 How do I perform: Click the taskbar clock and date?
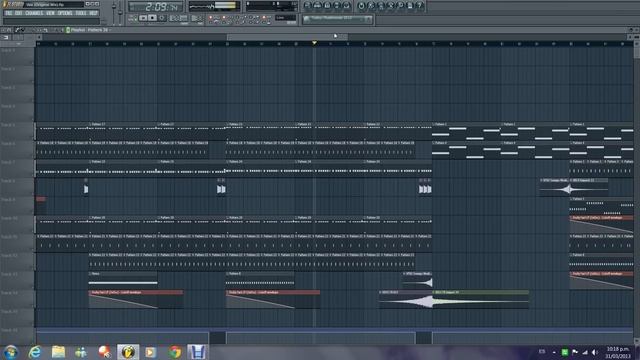coord(618,353)
